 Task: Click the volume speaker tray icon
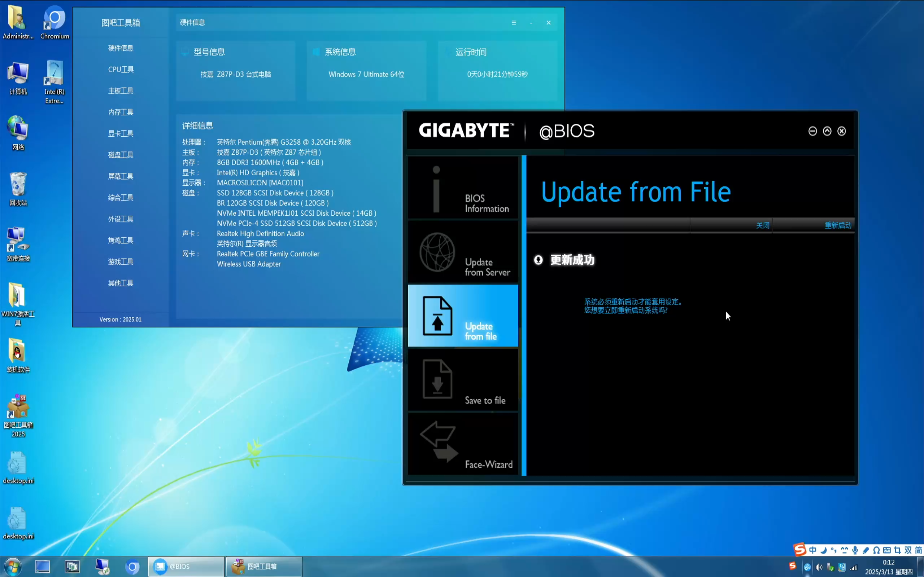[819, 568]
